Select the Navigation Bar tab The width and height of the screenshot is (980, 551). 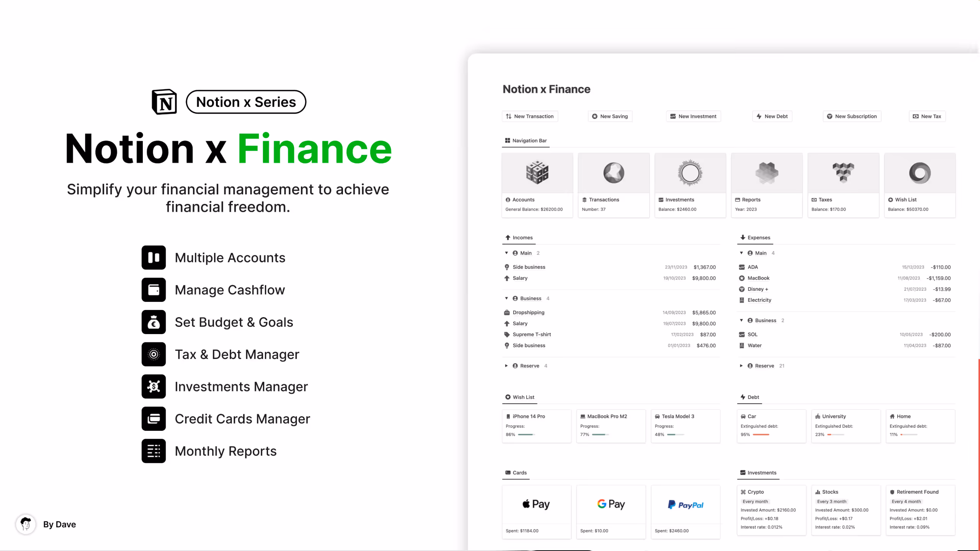(526, 140)
